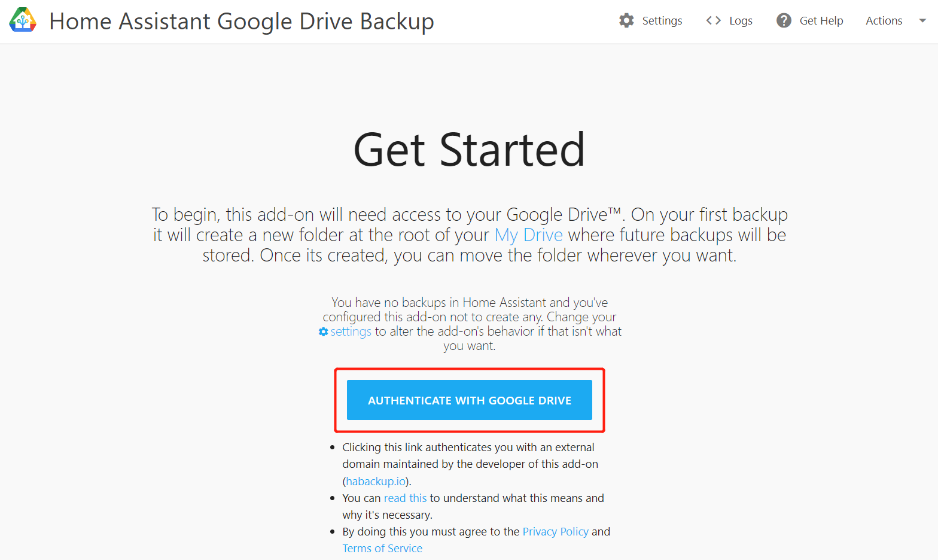Click the Settings gear icon in header

[x=626, y=20]
